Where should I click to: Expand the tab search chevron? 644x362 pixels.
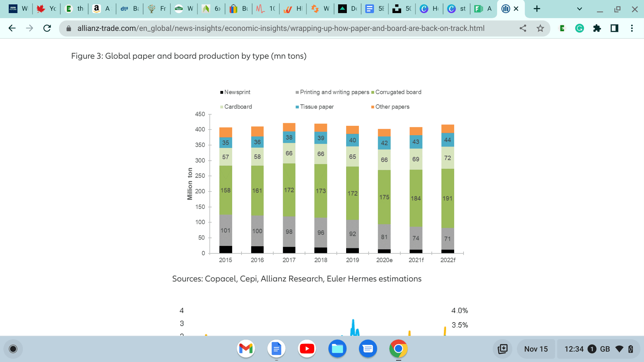[579, 9]
